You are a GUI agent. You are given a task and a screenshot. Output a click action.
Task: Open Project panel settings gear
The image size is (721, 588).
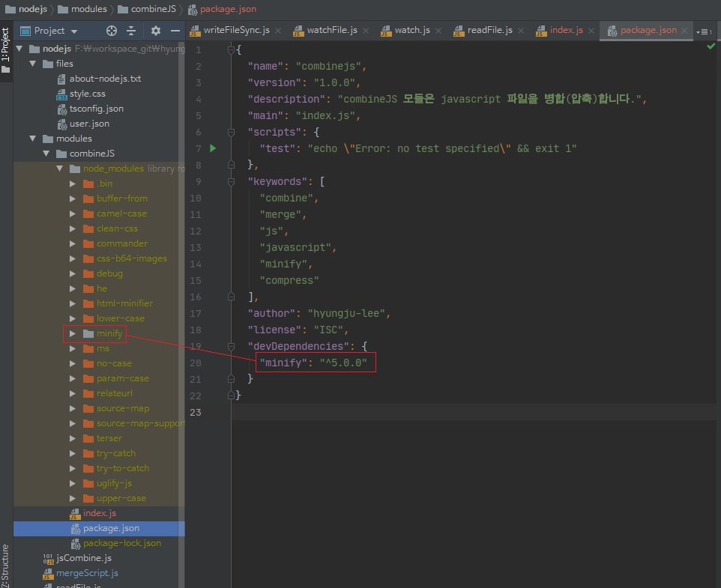tap(156, 31)
